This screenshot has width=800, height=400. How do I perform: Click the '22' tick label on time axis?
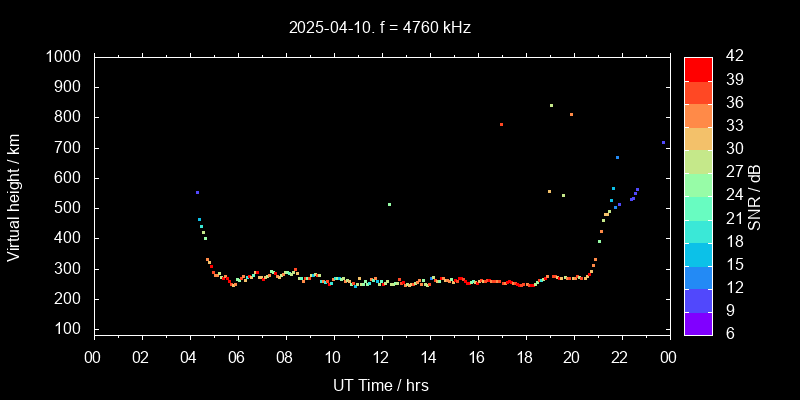click(x=620, y=357)
